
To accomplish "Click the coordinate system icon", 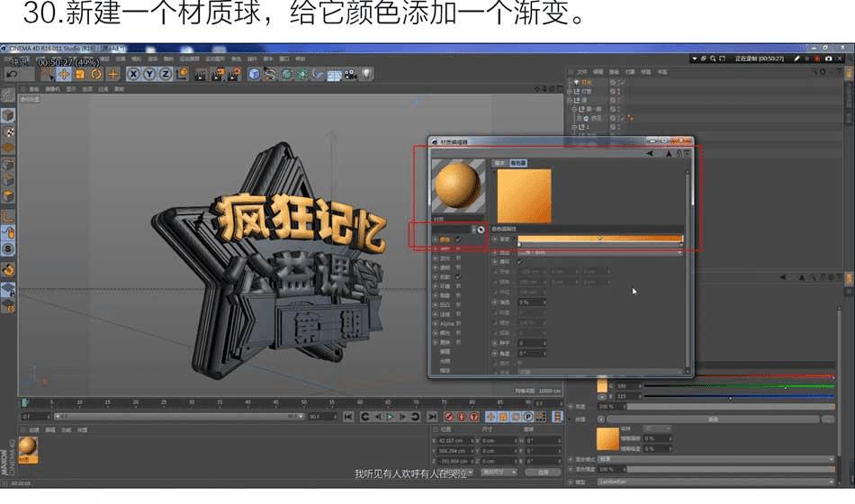I will [x=182, y=74].
